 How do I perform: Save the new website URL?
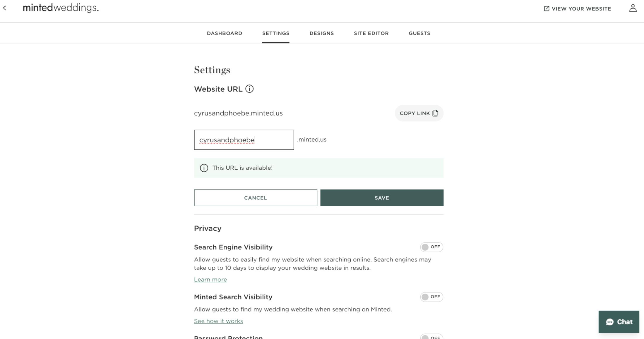pos(381,198)
